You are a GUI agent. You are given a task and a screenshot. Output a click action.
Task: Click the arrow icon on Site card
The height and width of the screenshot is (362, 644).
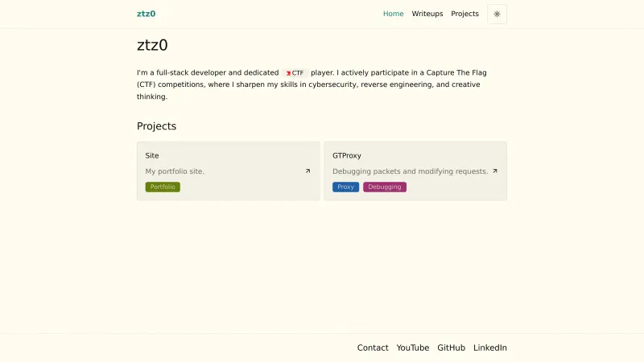click(308, 171)
